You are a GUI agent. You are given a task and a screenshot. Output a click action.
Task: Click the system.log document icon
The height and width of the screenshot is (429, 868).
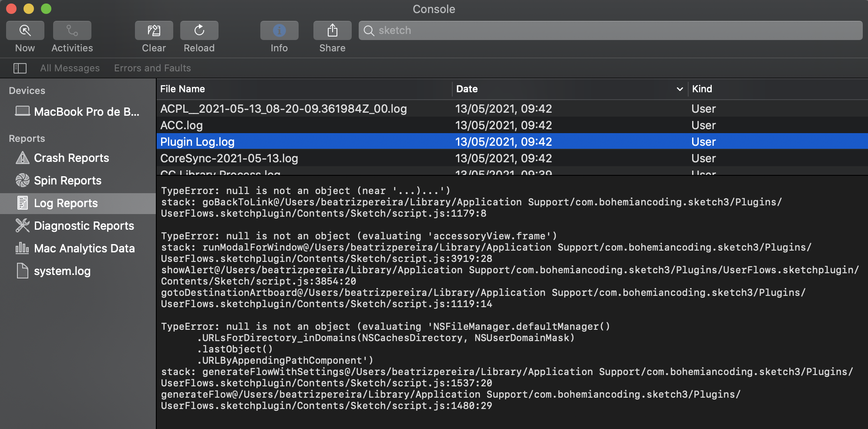click(x=22, y=271)
